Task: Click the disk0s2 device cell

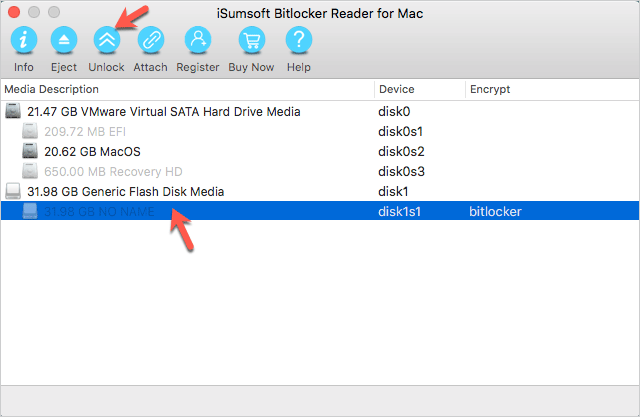Action: click(402, 152)
